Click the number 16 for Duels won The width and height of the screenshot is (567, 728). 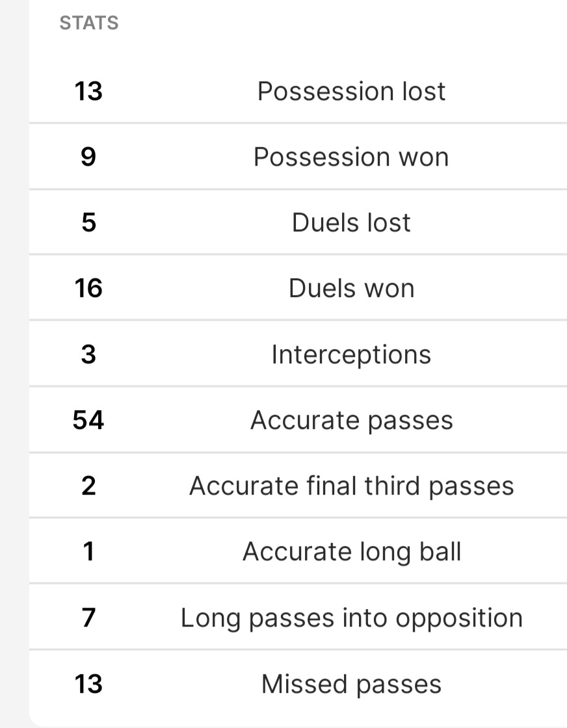pos(88,288)
